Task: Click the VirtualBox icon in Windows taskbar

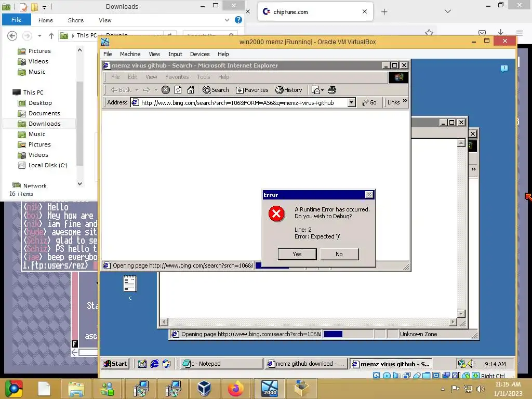Action: 204,389
